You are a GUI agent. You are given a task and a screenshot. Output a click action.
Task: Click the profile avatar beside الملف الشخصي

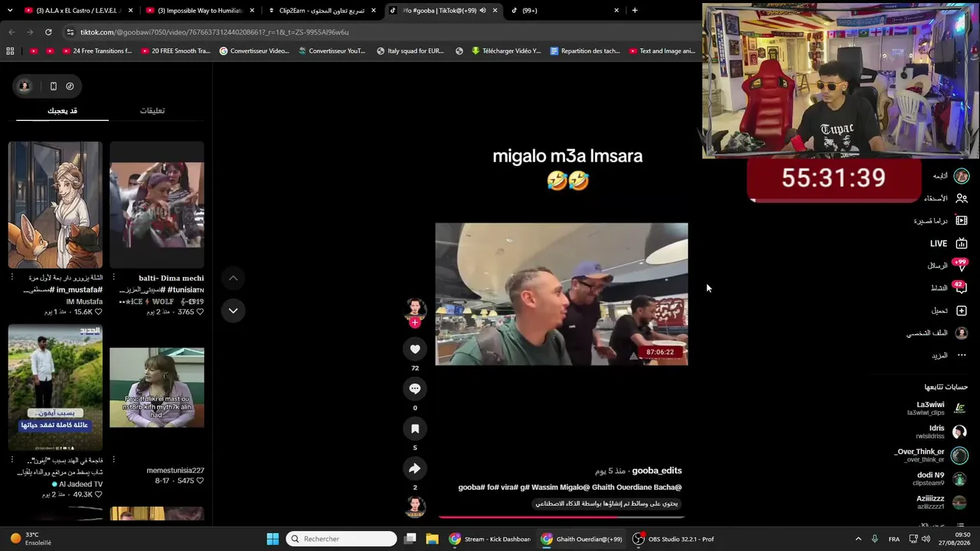click(962, 333)
